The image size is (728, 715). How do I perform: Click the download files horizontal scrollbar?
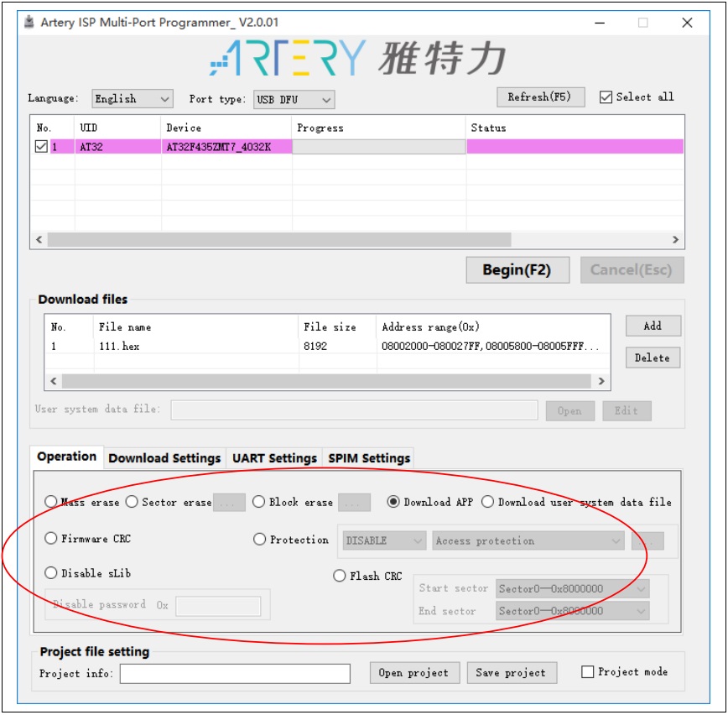coord(326,381)
